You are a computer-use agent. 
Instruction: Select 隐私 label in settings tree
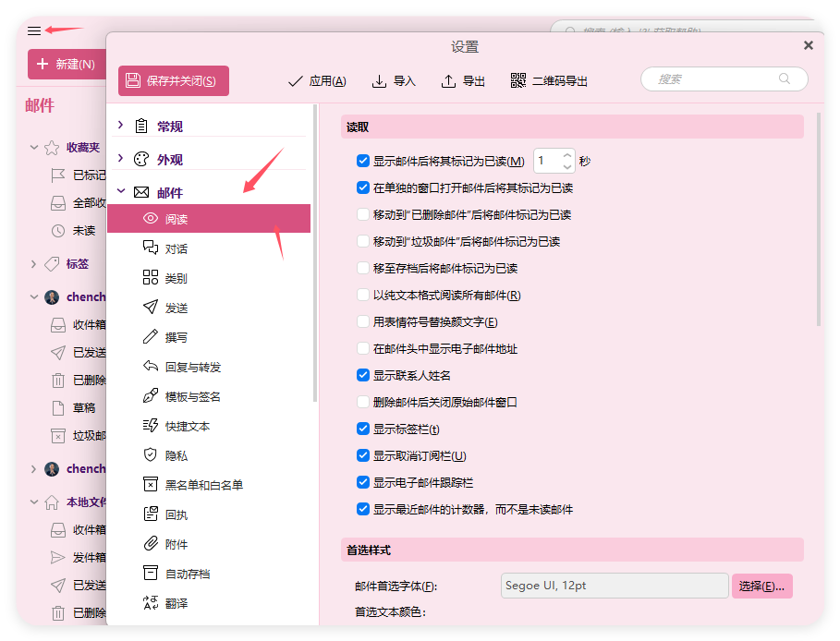coord(177,455)
